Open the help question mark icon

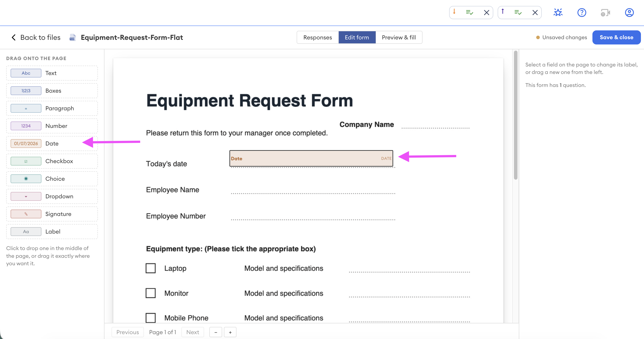tap(582, 13)
